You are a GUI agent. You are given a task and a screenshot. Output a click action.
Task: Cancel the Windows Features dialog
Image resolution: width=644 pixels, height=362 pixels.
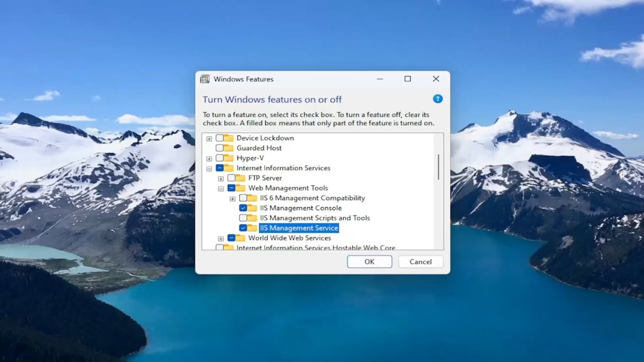421,261
